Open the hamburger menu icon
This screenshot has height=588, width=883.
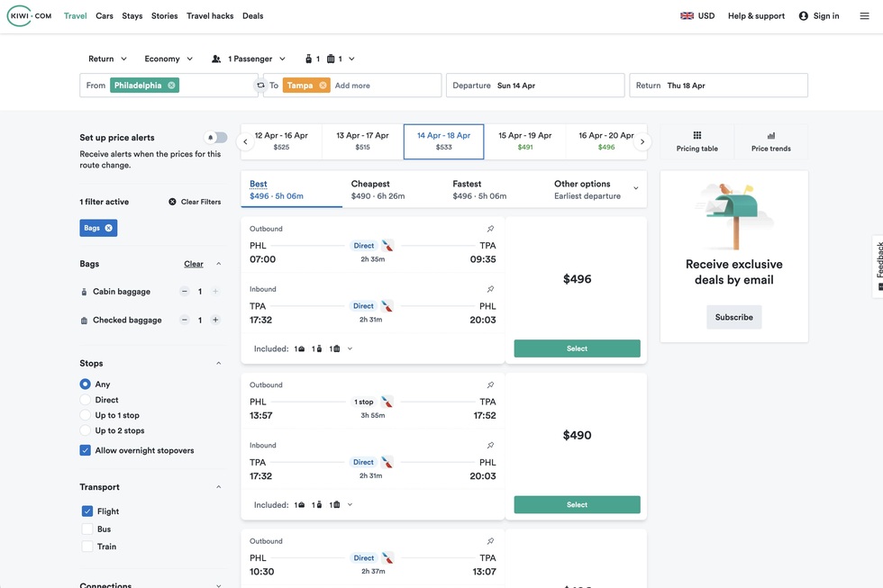pyautogui.click(x=864, y=16)
